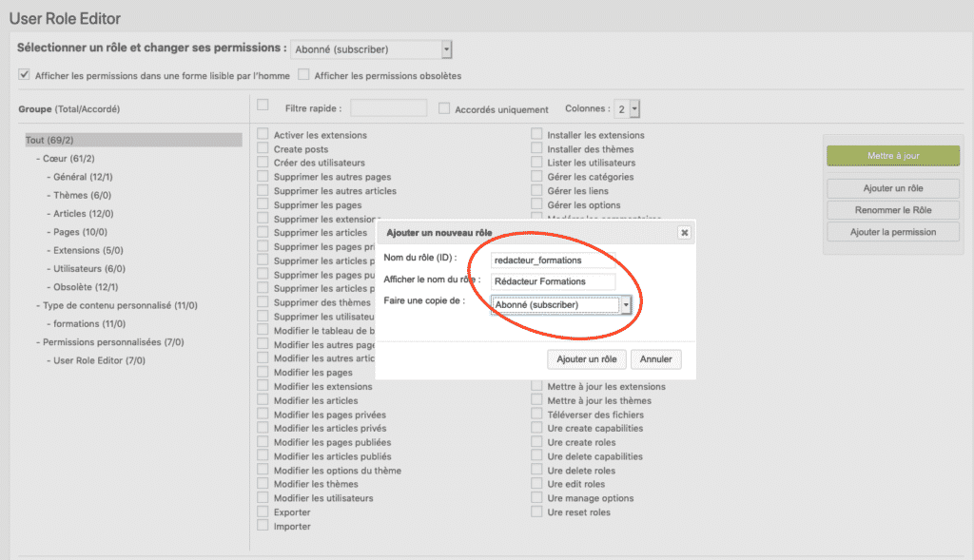
Task: Enable Afficher les permissions obsolètes checkbox
Action: (x=303, y=74)
